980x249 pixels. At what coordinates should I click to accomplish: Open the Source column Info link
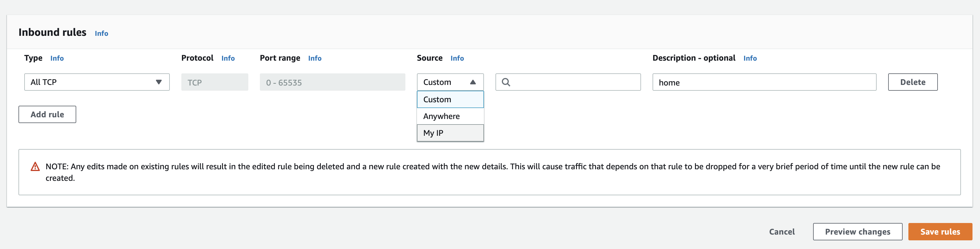pyautogui.click(x=457, y=58)
